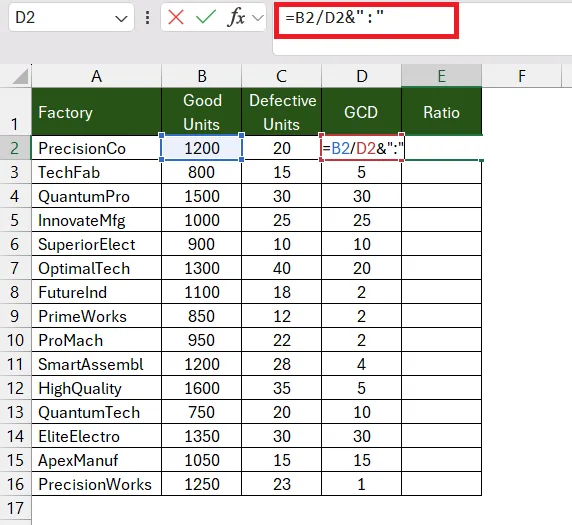Select row 16 header

(x=15, y=484)
